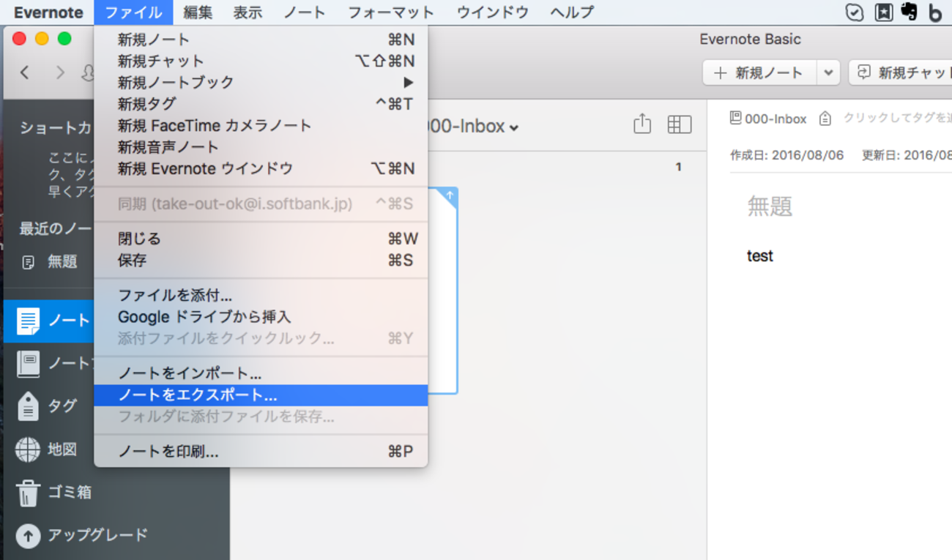Open the recent note 無題 in the sidebar
This screenshot has width=952, height=560.
[48, 261]
